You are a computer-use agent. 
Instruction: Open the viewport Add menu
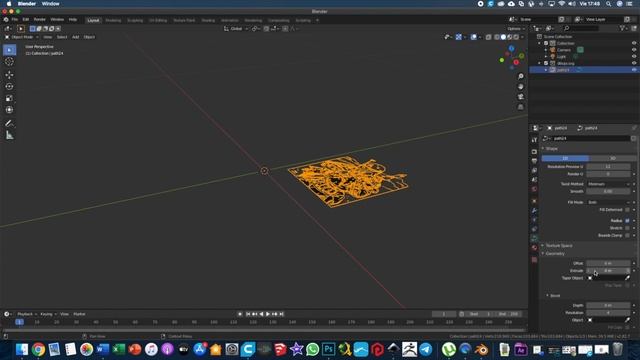[76, 37]
